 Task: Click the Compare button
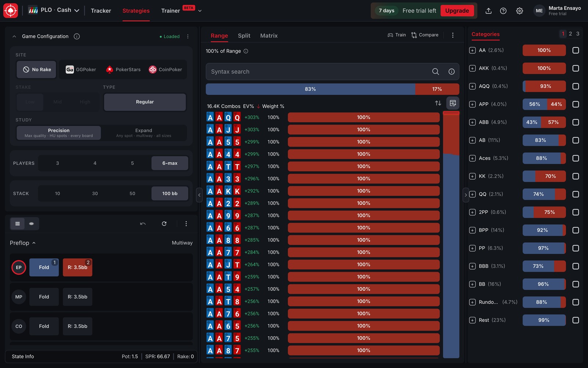click(x=425, y=35)
